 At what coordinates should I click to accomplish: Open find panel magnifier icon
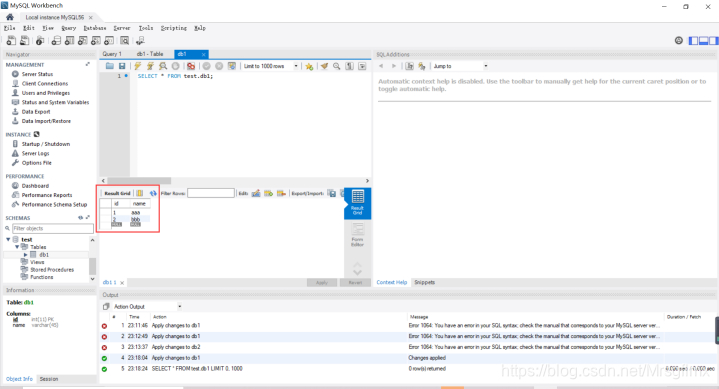pyautogui.click(x=337, y=66)
